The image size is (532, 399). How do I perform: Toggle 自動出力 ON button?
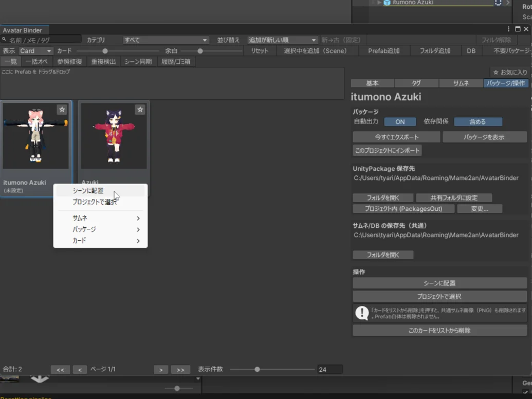pos(400,122)
